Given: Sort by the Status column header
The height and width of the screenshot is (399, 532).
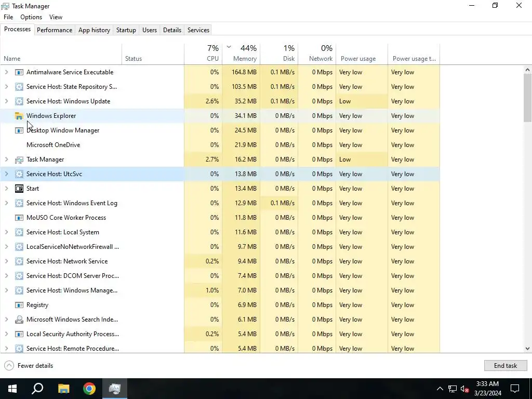Looking at the screenshot, I should pyautogui.click(x=153, y=54).
